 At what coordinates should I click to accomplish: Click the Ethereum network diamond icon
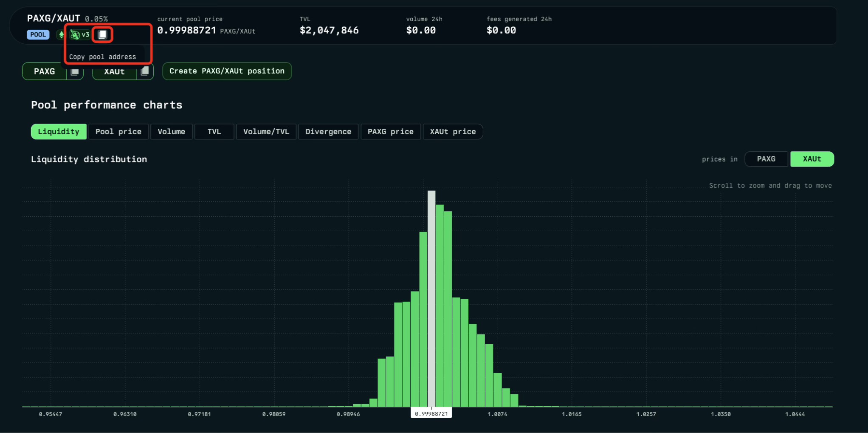[62, 34]
